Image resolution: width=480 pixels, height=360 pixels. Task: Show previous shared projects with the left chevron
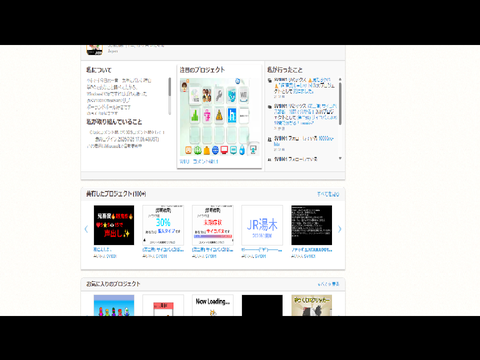(x=86, y=229)
